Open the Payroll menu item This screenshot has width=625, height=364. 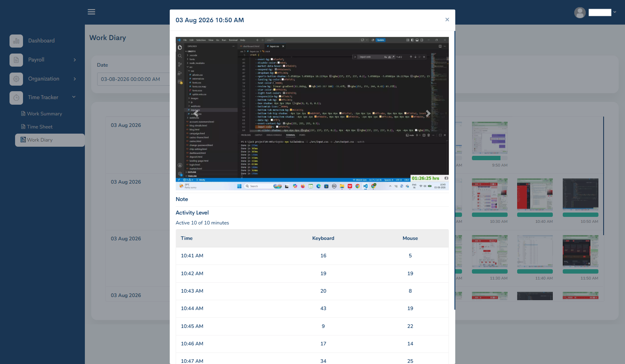tap(36, 60)
